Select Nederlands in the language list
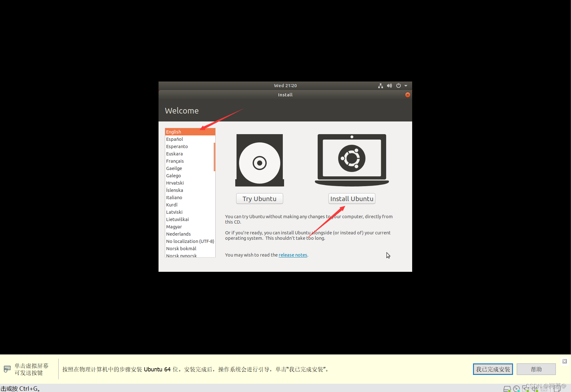 coord(190,234)
